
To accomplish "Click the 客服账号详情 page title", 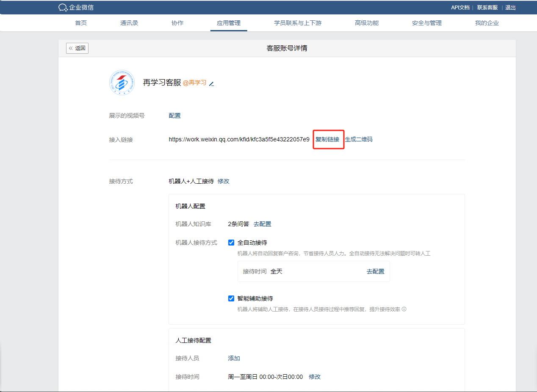I will tap(287, 48).
